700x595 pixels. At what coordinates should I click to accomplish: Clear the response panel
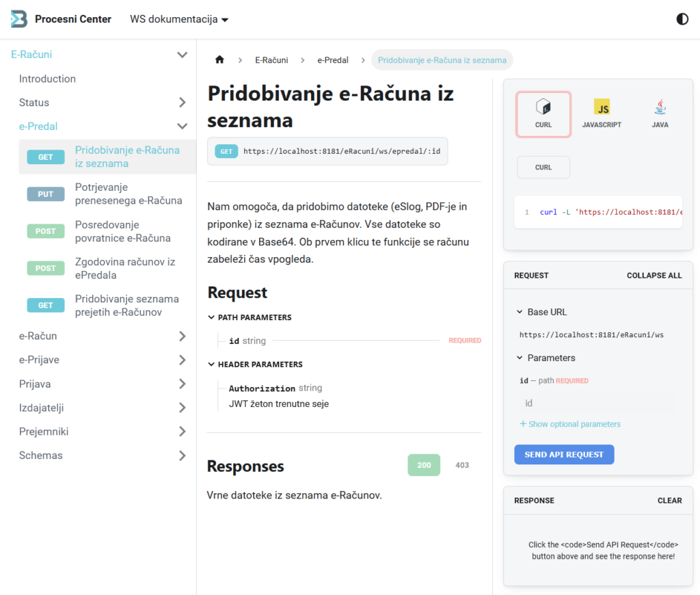(669, 501)
